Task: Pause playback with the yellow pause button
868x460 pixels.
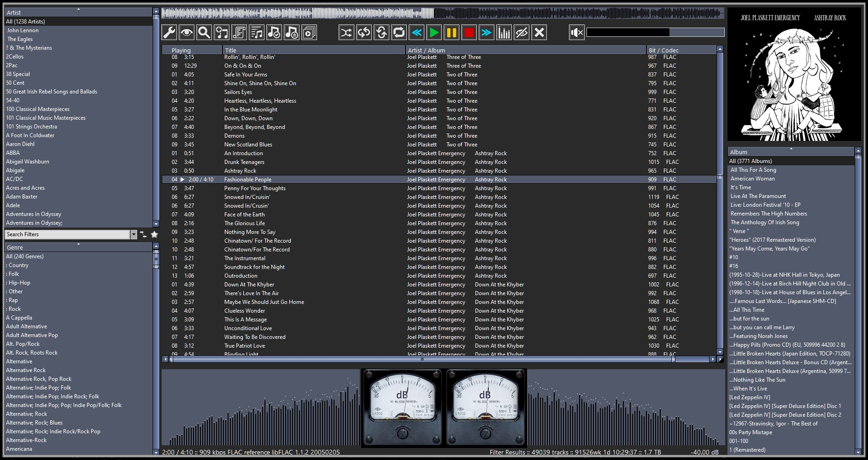Action: click(452, 32)
